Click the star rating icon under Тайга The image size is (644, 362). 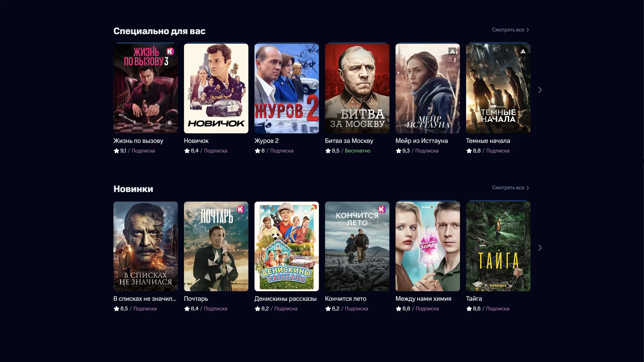469,309
